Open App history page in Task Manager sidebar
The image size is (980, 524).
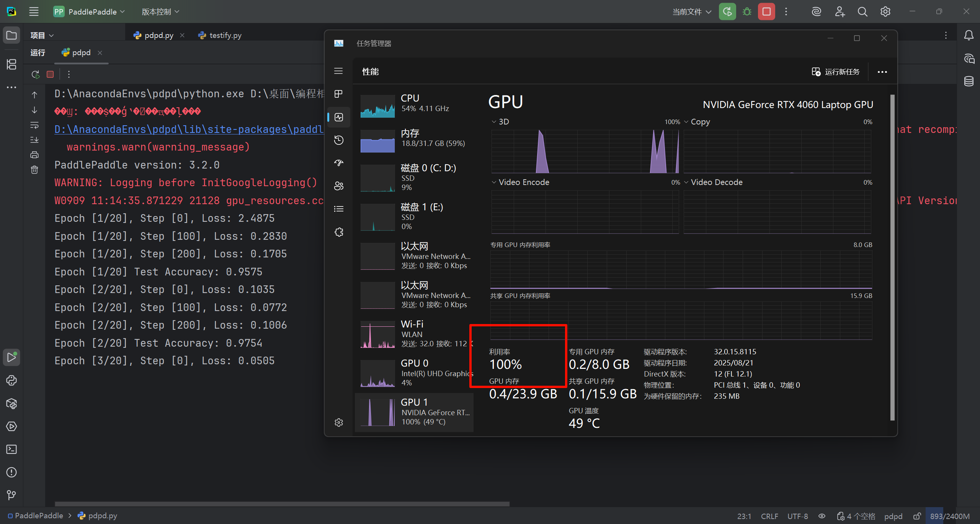coord(338,140)
